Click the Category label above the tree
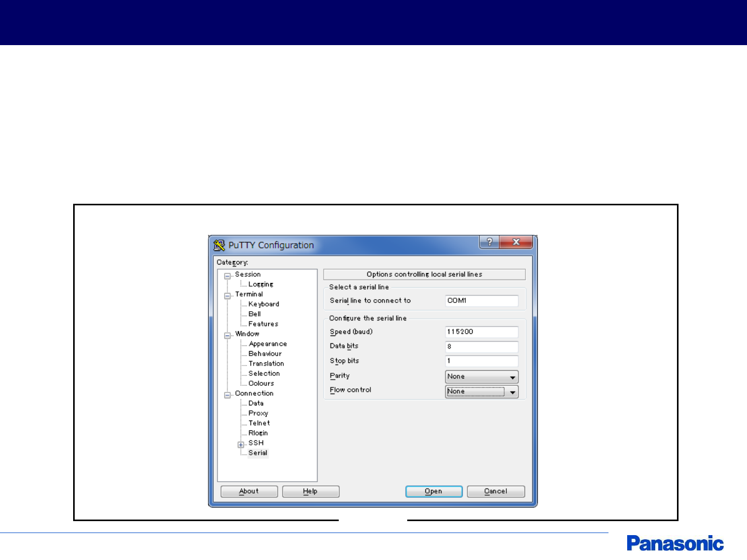Image resolution: width=747 pixels, height=560 pixels. pos(232,262)
